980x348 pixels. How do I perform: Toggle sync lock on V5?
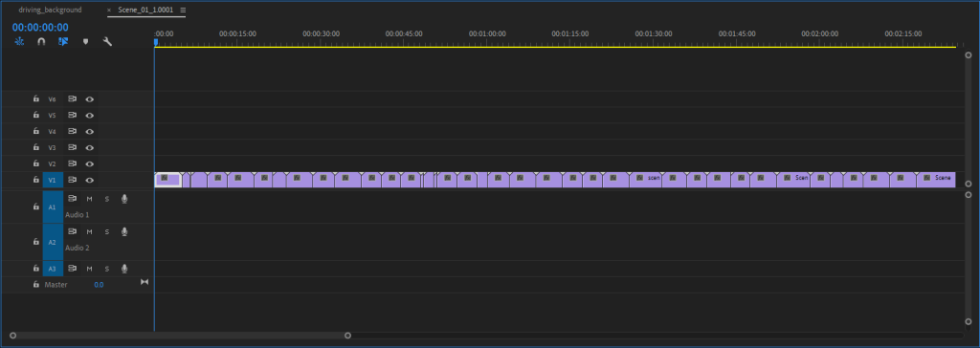pos(72,115)
